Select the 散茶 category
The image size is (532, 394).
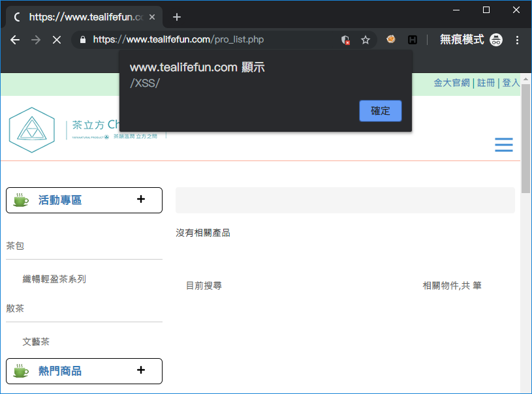coord(15,309)
